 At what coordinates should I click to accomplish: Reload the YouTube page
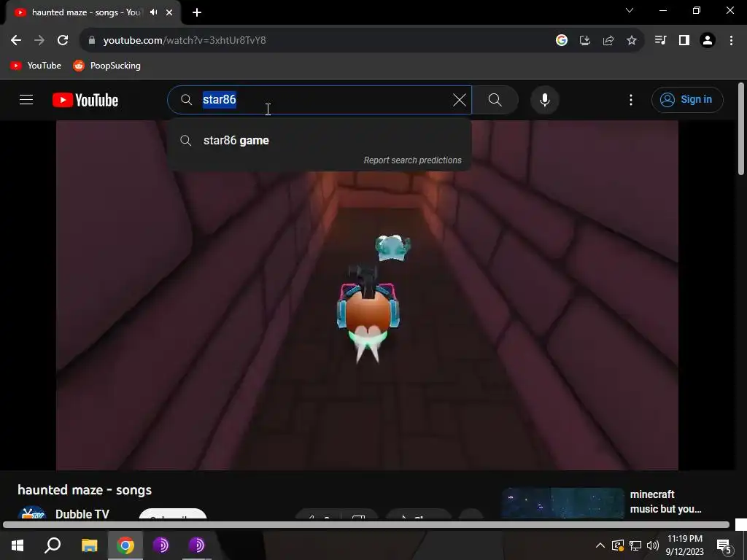63,41
